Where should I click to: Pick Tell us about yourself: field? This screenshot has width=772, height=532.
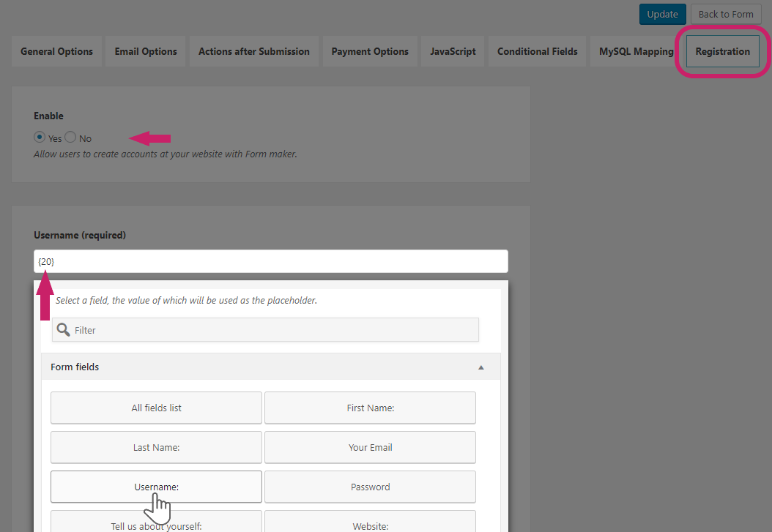tap(156, 522)
